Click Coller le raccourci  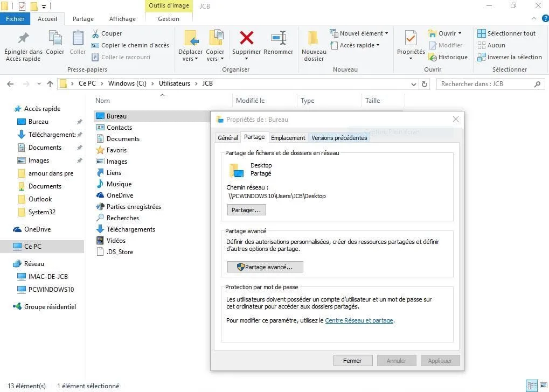(x=121, y=57)
